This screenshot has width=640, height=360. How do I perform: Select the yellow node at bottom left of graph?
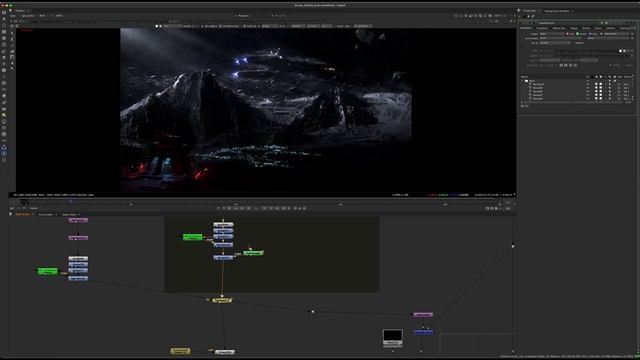click(x=180, y=351)
